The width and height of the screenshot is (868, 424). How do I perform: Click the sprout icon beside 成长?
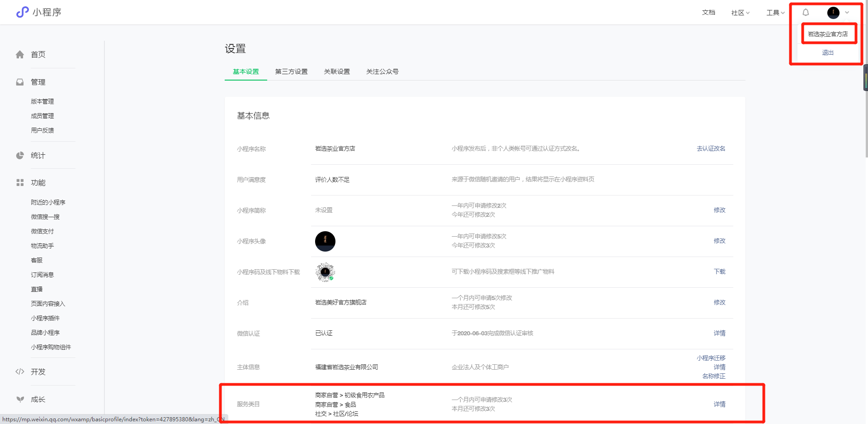pyautogui.click(x=20, y=399)
